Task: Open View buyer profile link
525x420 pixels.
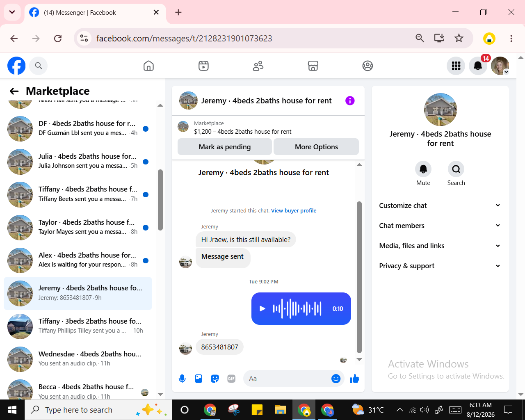Action: pyautogui.click(x=294, y=210)
